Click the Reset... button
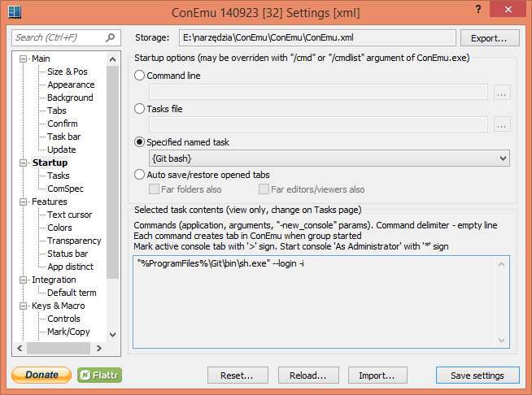 [x=238, y=375]
